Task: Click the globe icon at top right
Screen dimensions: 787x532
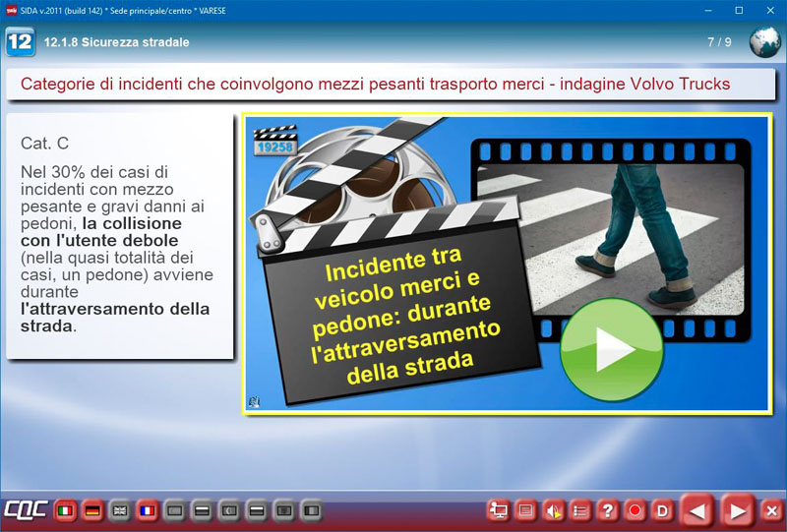Action: [764, 42]
